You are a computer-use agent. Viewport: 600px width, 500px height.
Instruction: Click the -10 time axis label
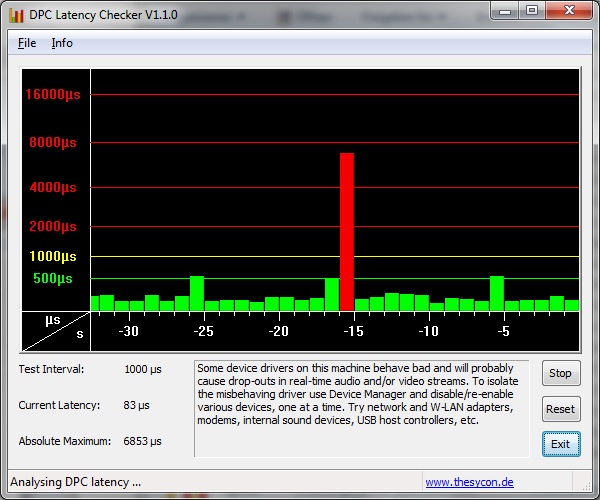pyautogui.click(x=428, y=331)
